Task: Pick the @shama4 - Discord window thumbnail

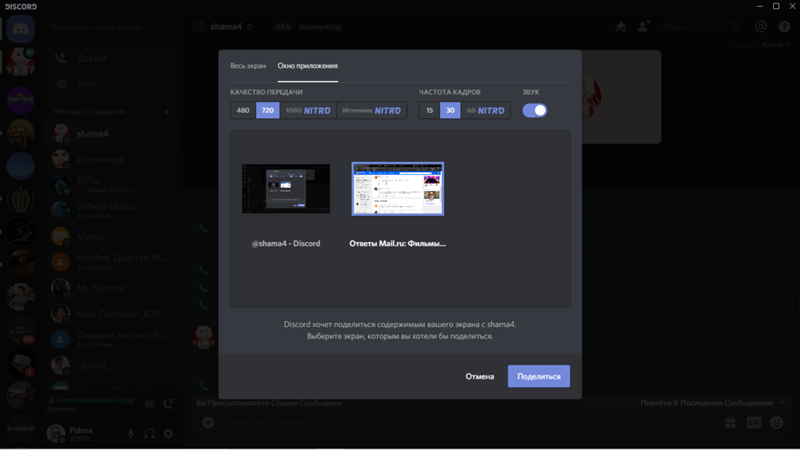Action: click(286, 189)
